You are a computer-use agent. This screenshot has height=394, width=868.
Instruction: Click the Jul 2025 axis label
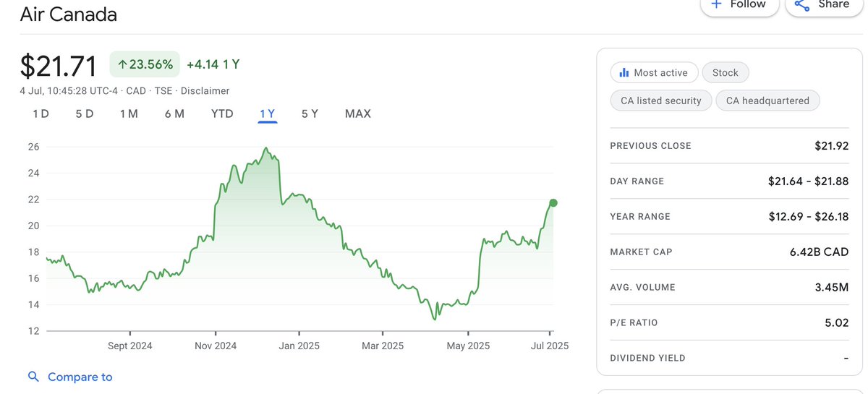point(549,346)
